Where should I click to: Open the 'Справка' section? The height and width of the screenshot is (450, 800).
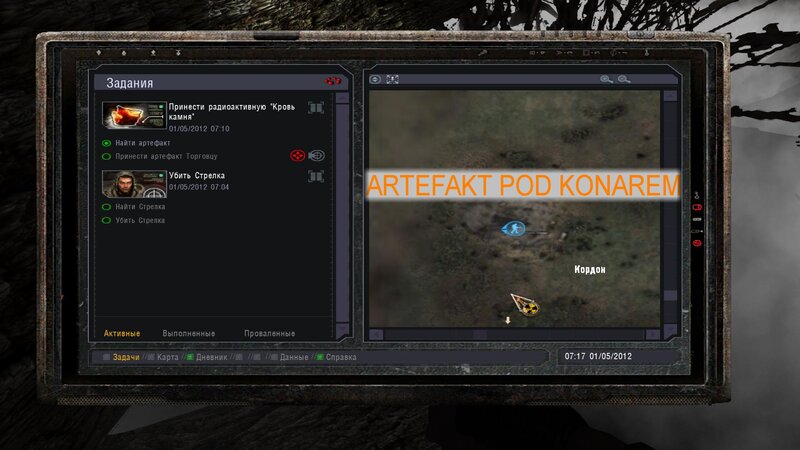coord(332,357)
